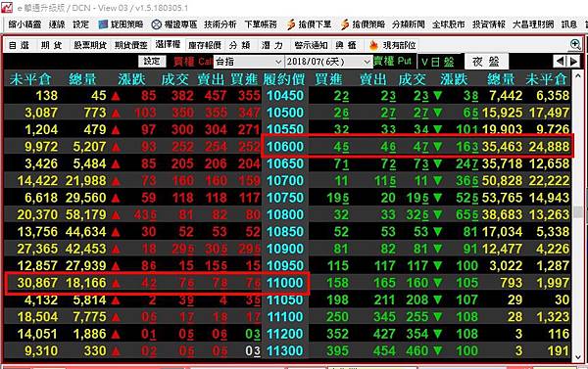Switch to the 警示通知 tab
This screenshot has height=369, width=588.
(x=311, y=45)
